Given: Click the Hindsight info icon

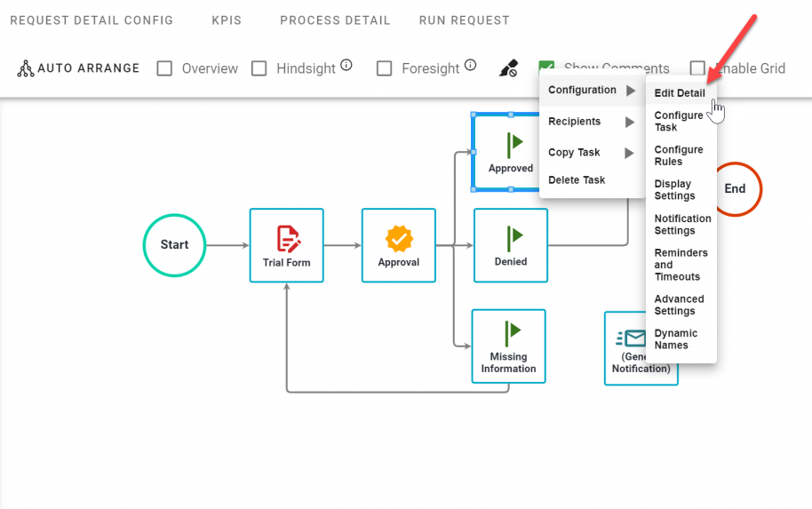Looking at the screenshot, I should tap(346, 65).
